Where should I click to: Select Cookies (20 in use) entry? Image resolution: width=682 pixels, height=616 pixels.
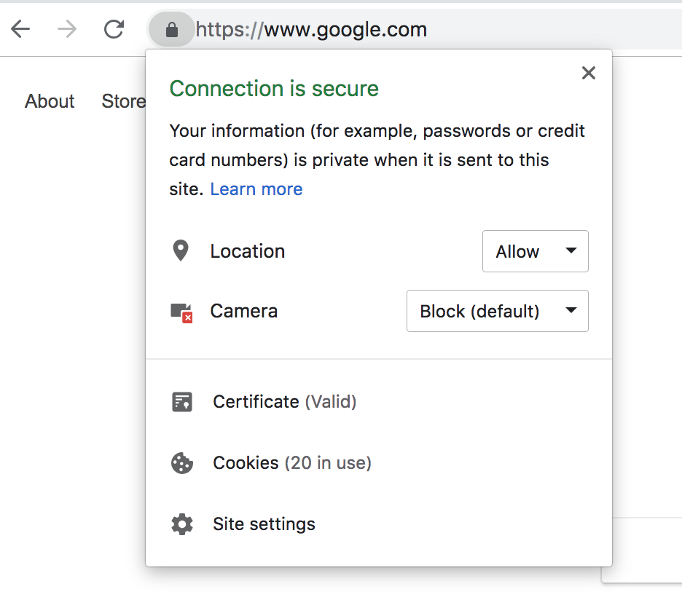click(291, 463)
